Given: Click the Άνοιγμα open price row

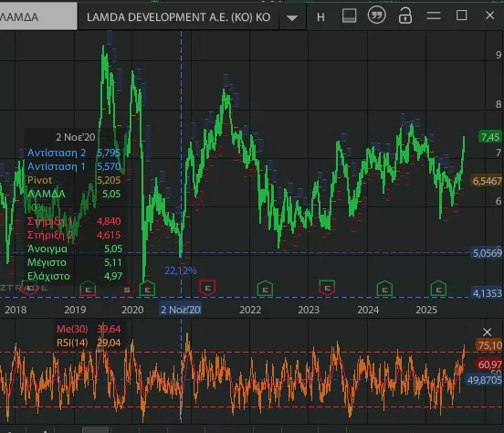Looking at the screenshot, I should click(74, 248).
